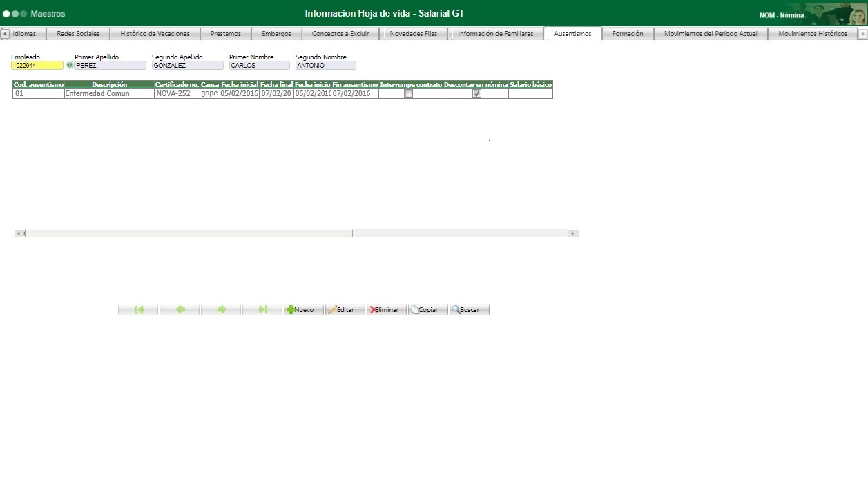The width and height of the screenshot is (868, 486).
Task: Click scrollbar right arrow under grid
Action: click(x=574, y=234)
